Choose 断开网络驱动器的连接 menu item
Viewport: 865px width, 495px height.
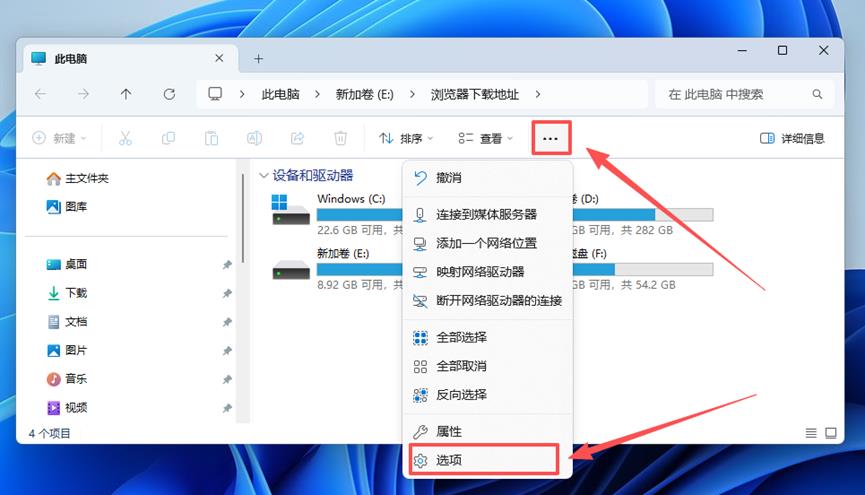488,301
